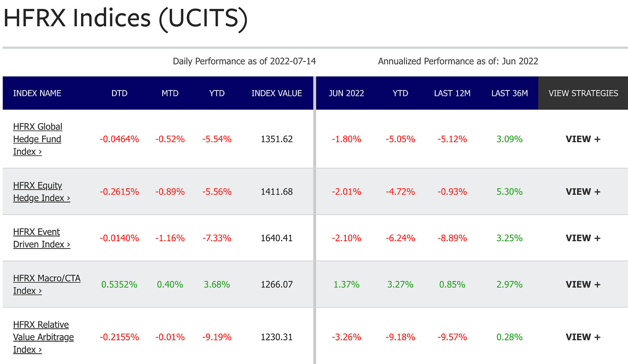
Task: Select the INDEX VALUE column header
Action: point(277,93)
